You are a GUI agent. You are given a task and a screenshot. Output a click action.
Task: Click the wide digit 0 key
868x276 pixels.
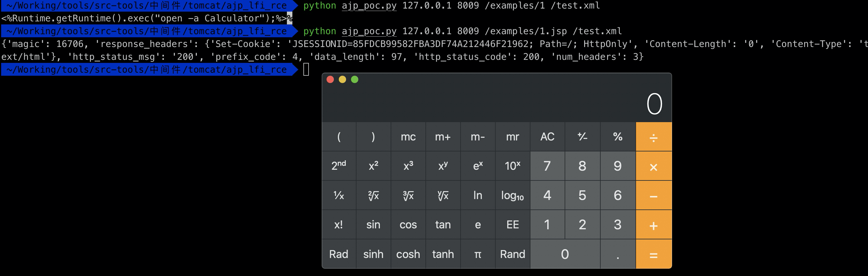(x=565, y=254)
